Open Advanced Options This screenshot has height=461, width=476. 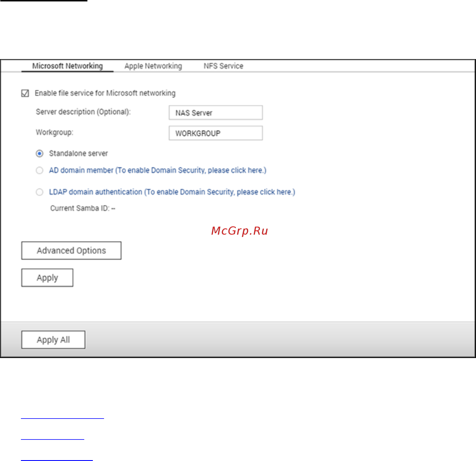click(x=71, y=250)
